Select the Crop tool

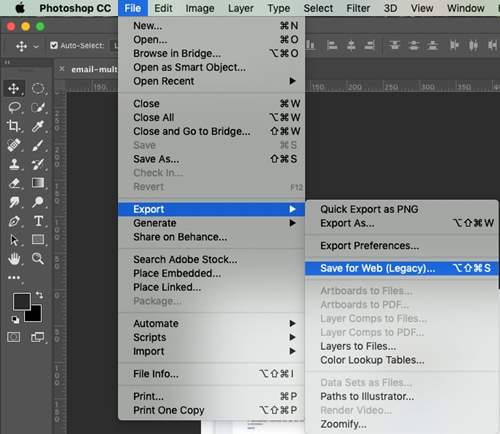14,126
